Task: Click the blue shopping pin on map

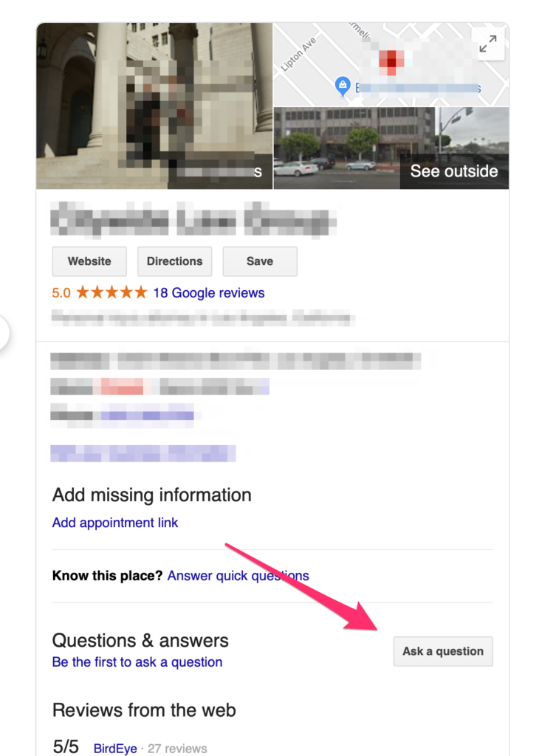Action: click(343, 86)
